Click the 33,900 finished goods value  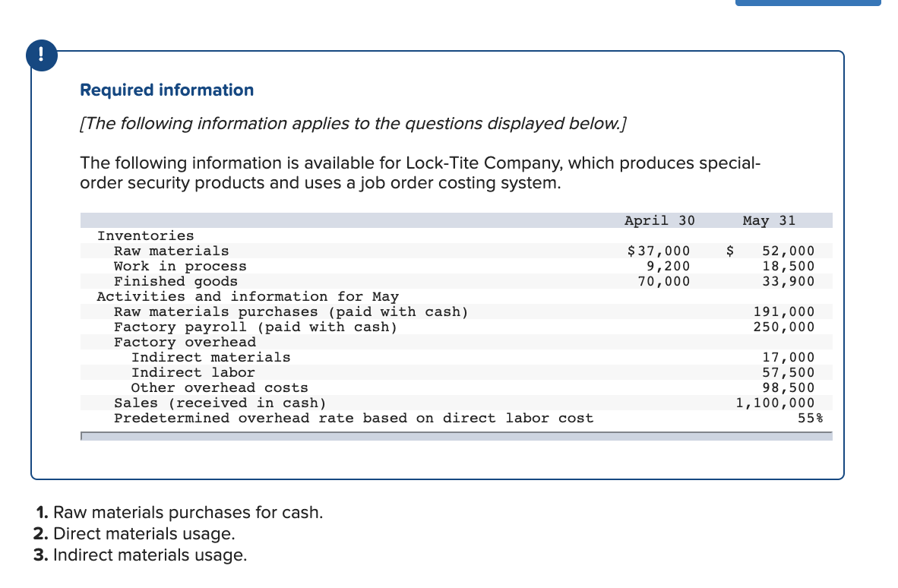(788, 281)
